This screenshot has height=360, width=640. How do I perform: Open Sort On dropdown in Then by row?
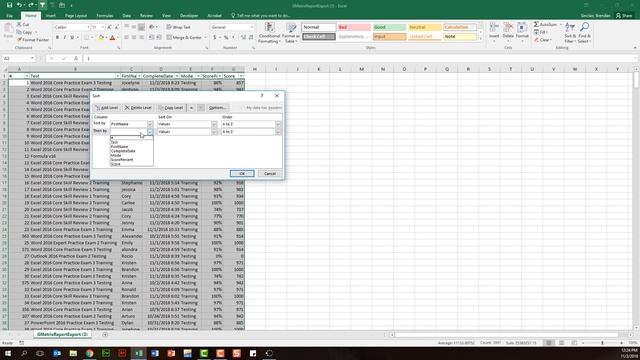coord(214,132)
